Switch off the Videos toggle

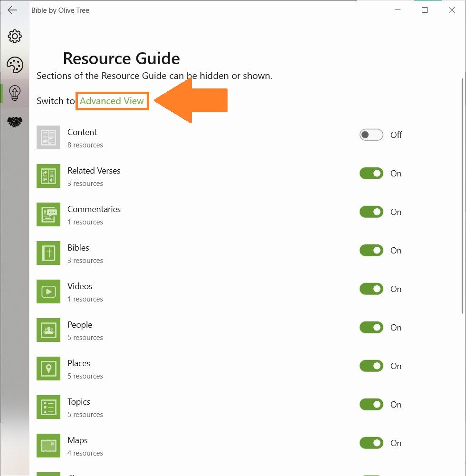click(371, 289)
